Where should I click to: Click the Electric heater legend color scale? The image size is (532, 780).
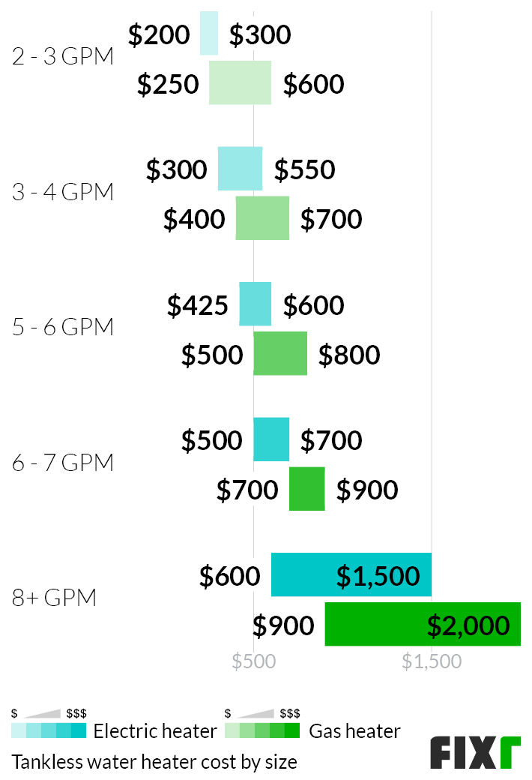click(x=49, y=730)
